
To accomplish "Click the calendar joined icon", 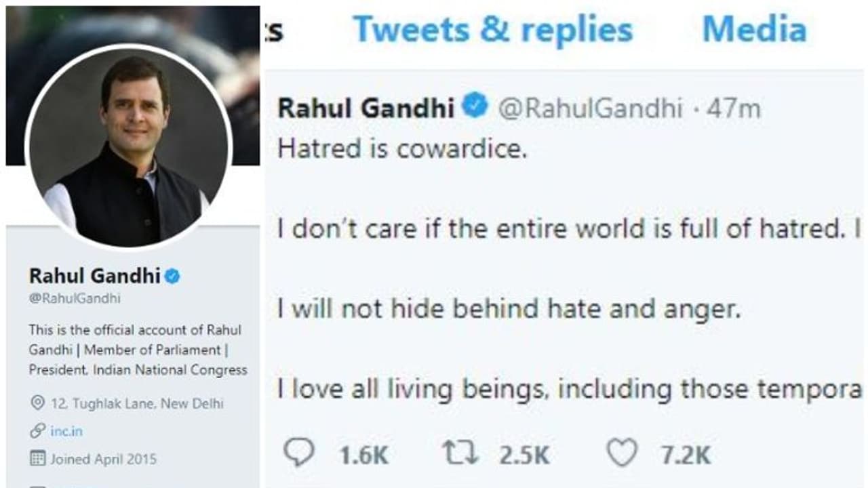I will [38, 459].
